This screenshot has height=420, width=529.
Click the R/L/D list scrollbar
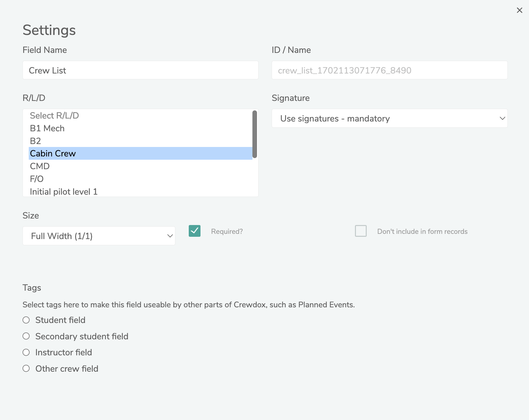point(255,134)
